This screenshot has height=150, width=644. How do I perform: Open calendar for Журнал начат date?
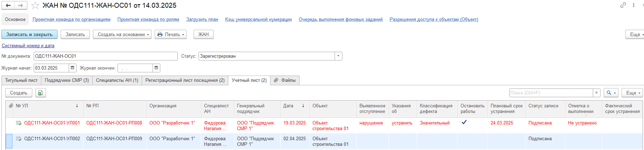(72, 68)
